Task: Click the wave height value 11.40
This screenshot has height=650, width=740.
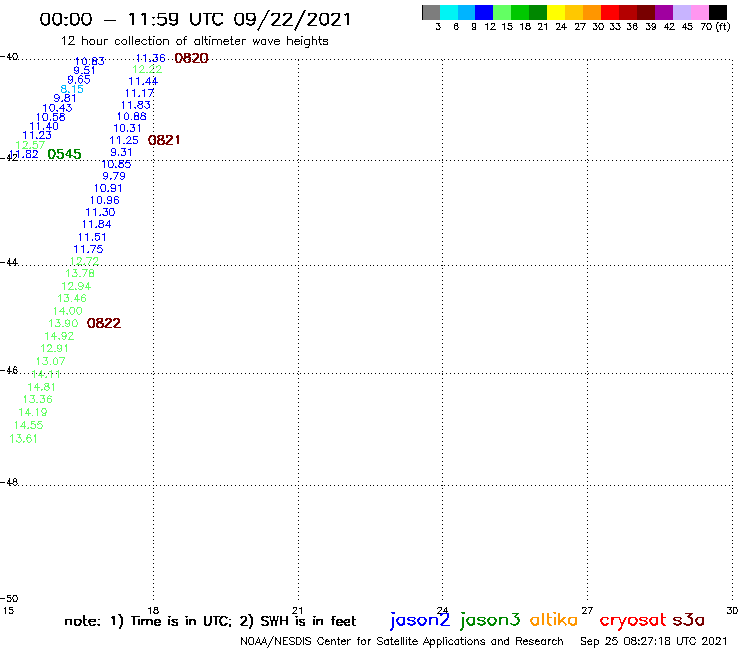Action: (x=44, y=127)
